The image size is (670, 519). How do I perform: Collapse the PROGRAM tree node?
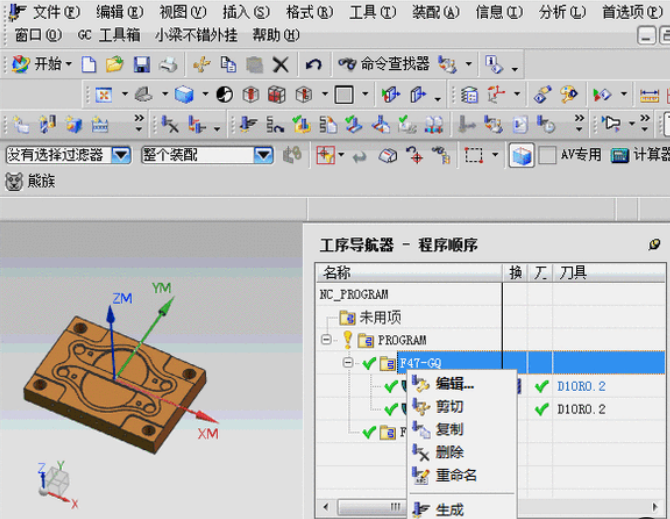[326, 340]
